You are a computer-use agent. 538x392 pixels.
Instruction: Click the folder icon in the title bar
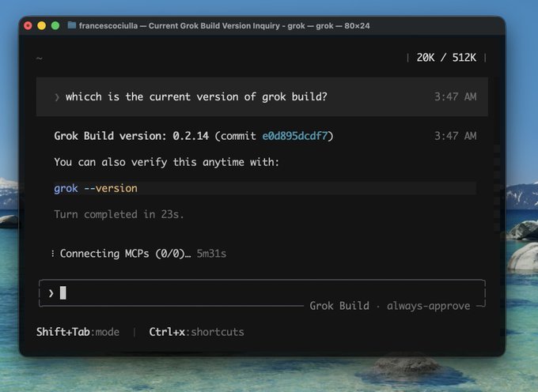(72, 25)
